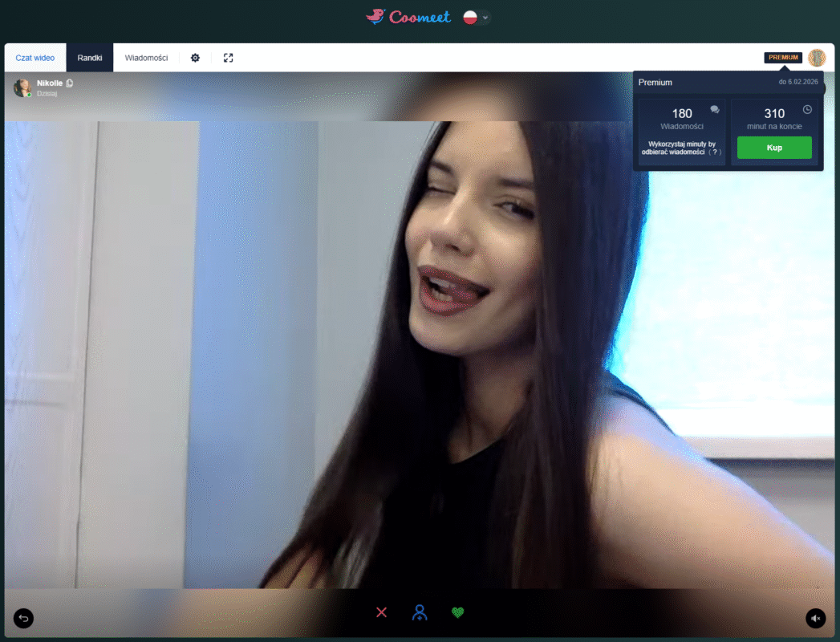
Task: Mute the video sound with speaker icon
Action: tap(815, 618)
